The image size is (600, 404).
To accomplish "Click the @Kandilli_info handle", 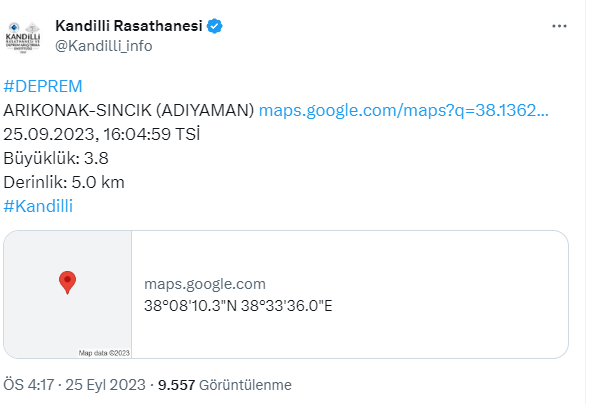I will 104,46.
